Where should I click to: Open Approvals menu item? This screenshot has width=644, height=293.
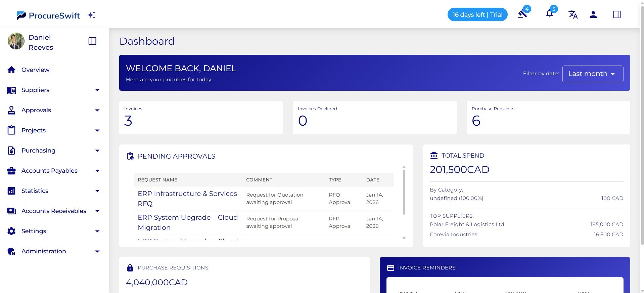coord(36,110)
